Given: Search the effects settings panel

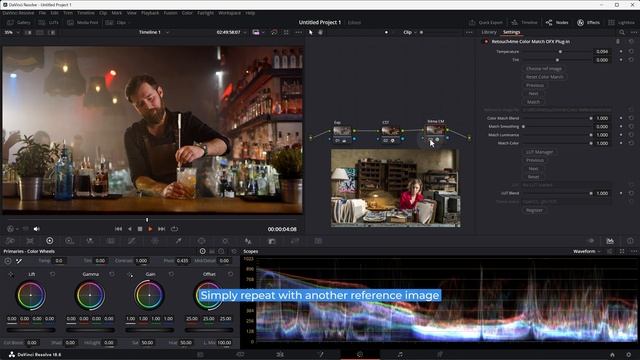Looking at the screenshot, I should pos(622,32).
